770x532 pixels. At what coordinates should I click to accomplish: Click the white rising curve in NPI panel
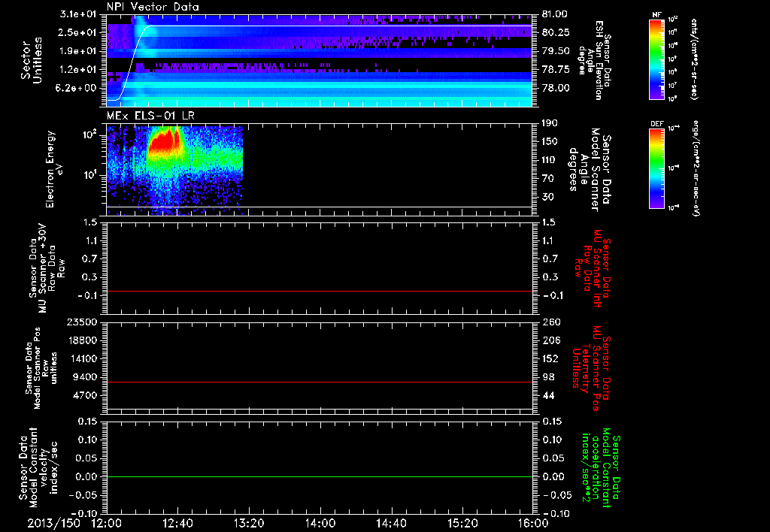point(133,62)
